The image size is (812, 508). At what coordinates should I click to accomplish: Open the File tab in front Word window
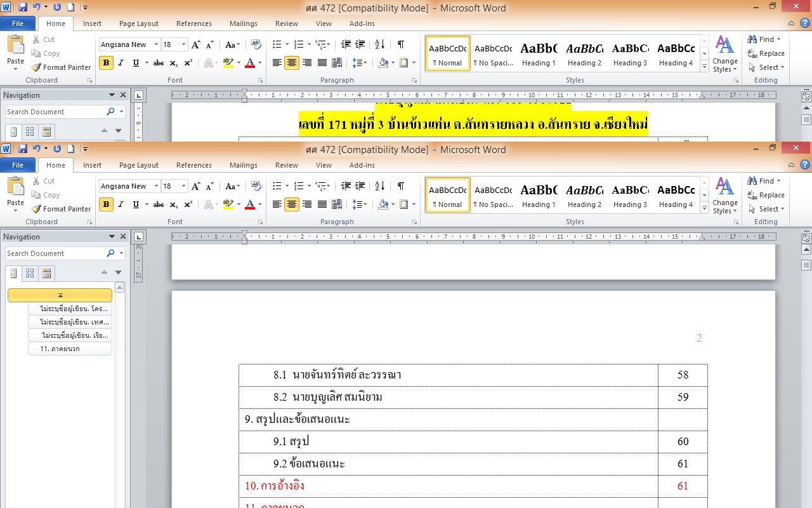(x=18, y=165)
